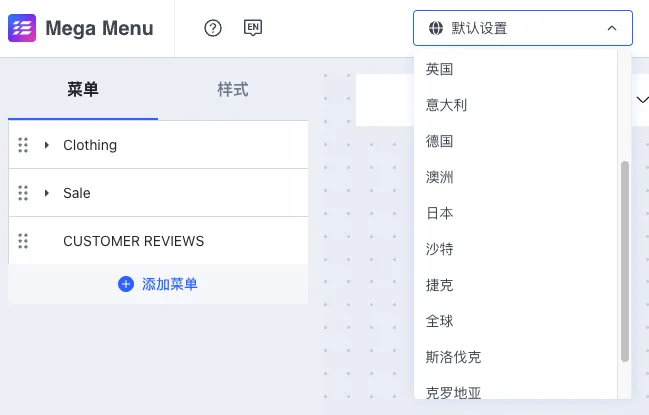Image resolution: width=649 pixels, height=415 pixels.
Task: Open help via the question mark icon
Action: point(212,28)
